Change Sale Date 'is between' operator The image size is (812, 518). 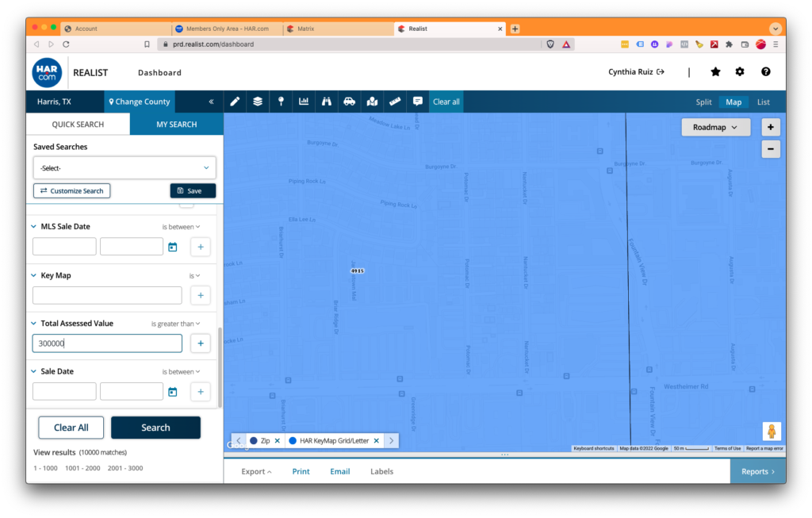click(x=181, y=372)
